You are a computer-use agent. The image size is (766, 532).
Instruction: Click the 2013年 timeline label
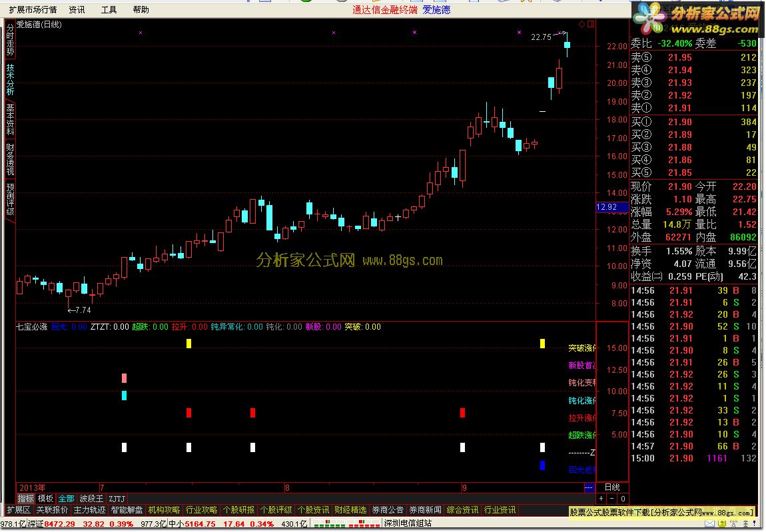[32, 488]
